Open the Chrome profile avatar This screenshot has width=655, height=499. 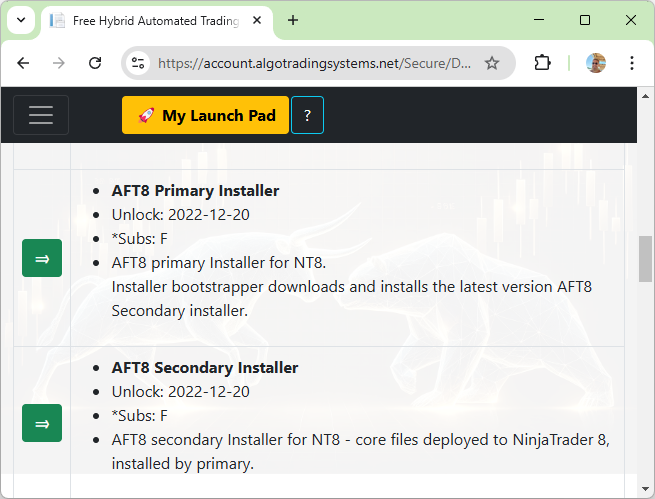pos(596,63)
